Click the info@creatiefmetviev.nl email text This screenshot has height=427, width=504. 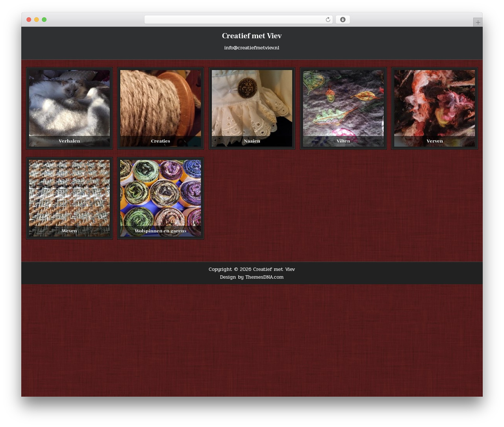click(252, 48)
